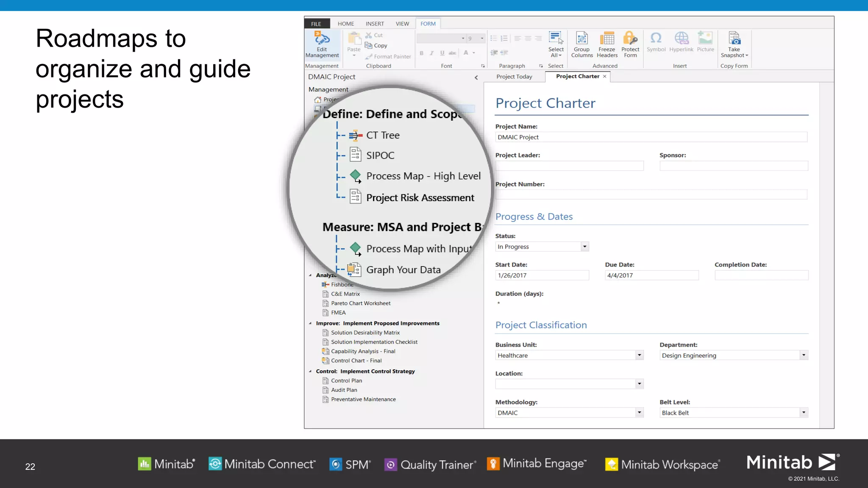This screenshot has width=868, height=488.
Task: Click the Project Leader input field
Action: coord(570,166)
